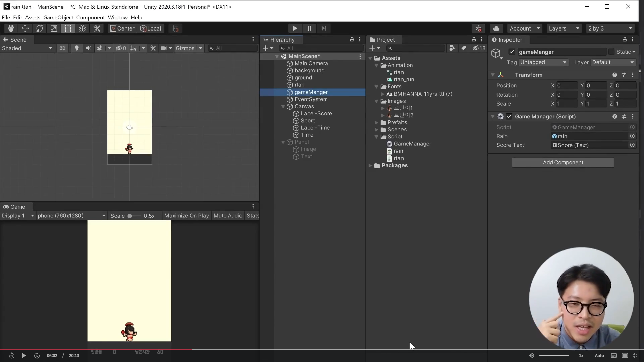This screenshot has height=362, width=644.
Task: Adjust the video player volume slider
Action: click(x=554, y=355)
